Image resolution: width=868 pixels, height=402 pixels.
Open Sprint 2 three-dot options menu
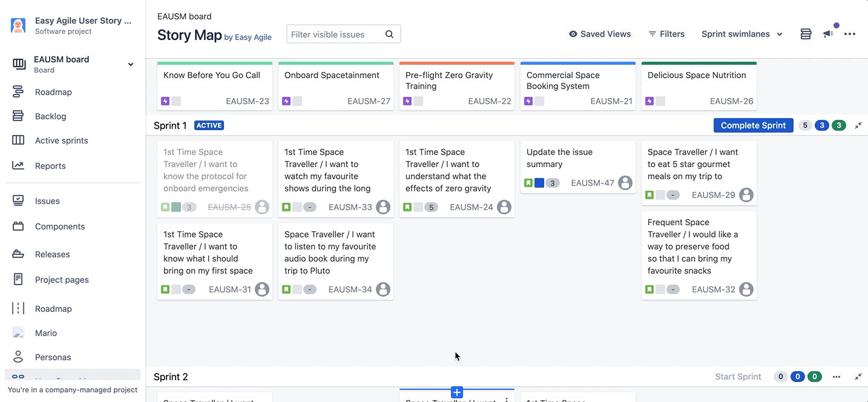837,377
